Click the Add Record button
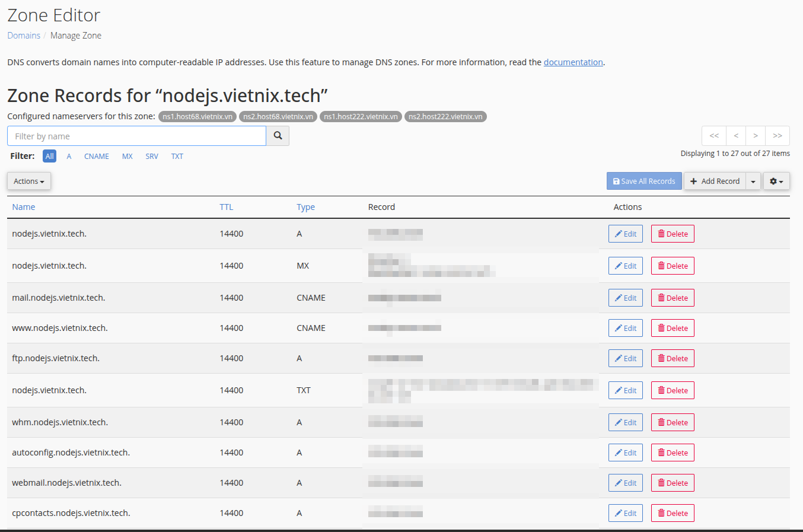This screenshot has height=532, width=803. click(x=715, y=181)
